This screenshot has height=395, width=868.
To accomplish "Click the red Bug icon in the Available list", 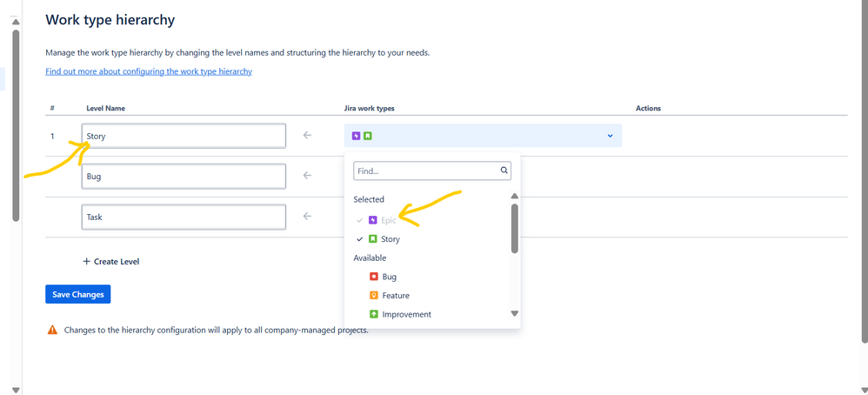I will (374, 277).
